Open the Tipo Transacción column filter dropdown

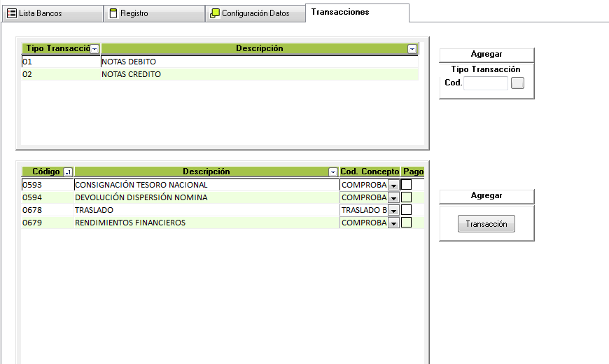tap(94, 49)
